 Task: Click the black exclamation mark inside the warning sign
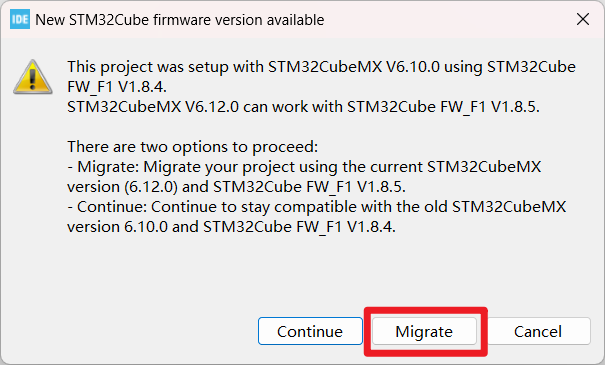click(x=32, y=78)
